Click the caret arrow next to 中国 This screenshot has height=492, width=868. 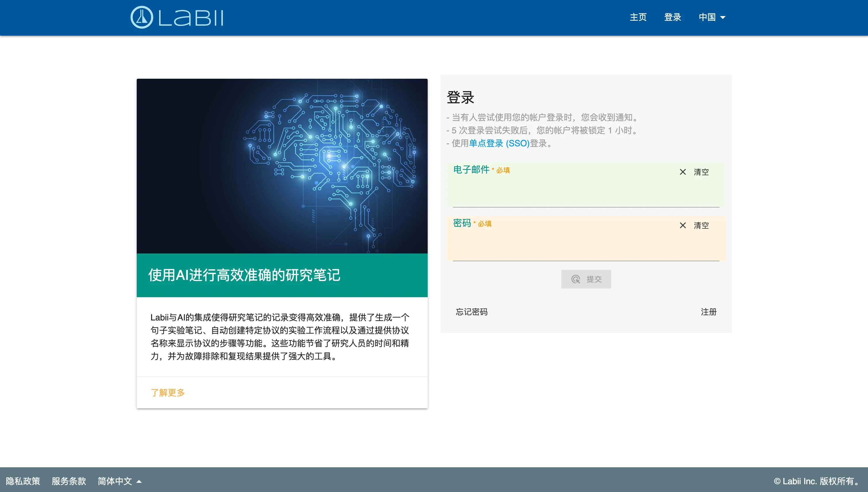(x=723, y=18)
